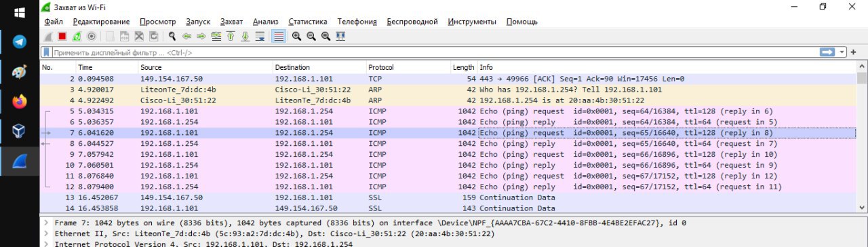Viewport: 868px width, 247px height.
Task: Open the Запуск menu
Action: pos(198,22)
